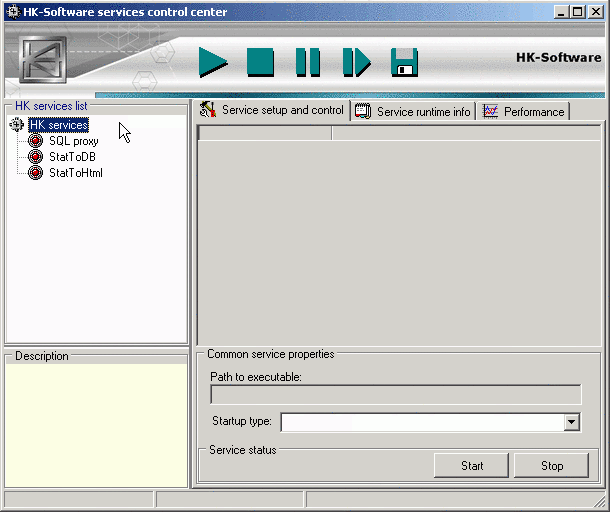Image resolution: width=610 pixels, height=512 pixels.
Task: Select StatToDB service in the tree
Action: pyautogui.click(x=72, y=157)
